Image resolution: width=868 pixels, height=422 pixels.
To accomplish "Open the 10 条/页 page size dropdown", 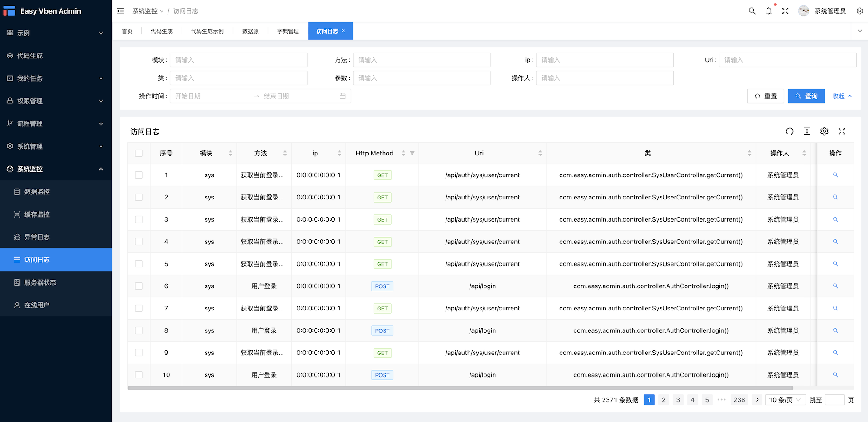I will tap(785, 400).
